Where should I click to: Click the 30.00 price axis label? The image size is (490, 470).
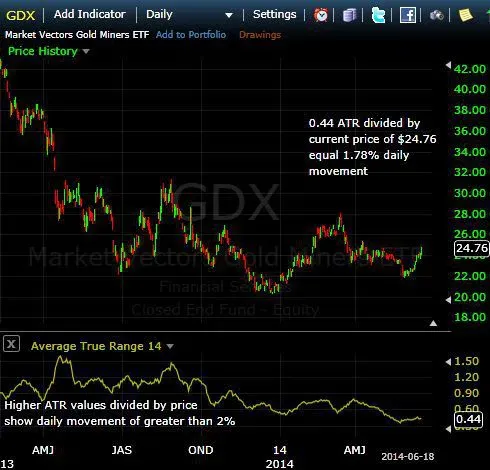470,193
